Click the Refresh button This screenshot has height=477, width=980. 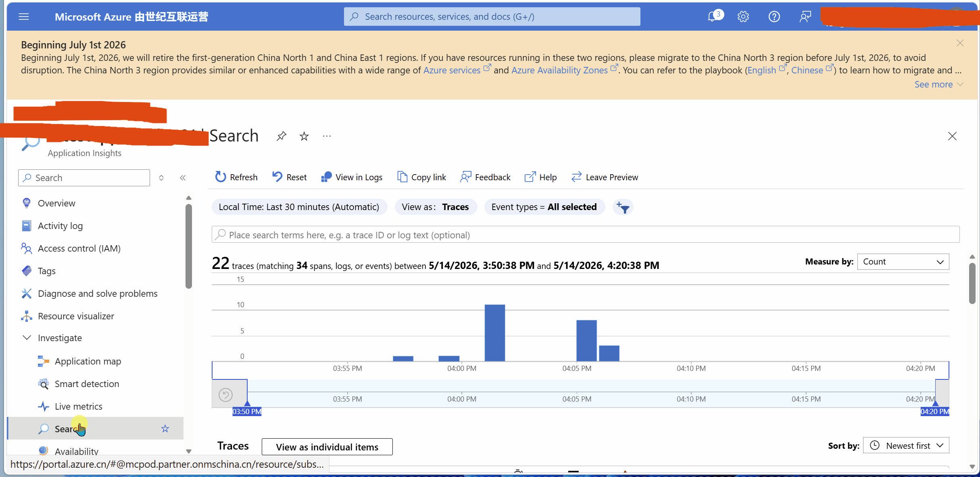[x=236, y=177]
